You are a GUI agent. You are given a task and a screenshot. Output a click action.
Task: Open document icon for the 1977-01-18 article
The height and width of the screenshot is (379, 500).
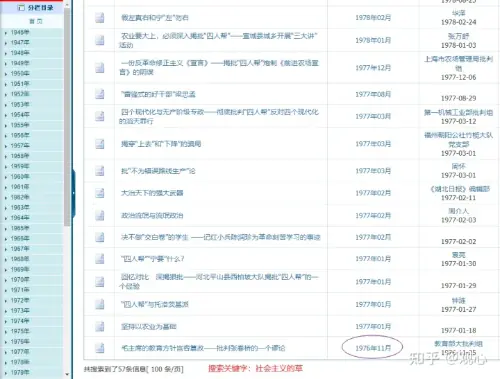(100, 326)
